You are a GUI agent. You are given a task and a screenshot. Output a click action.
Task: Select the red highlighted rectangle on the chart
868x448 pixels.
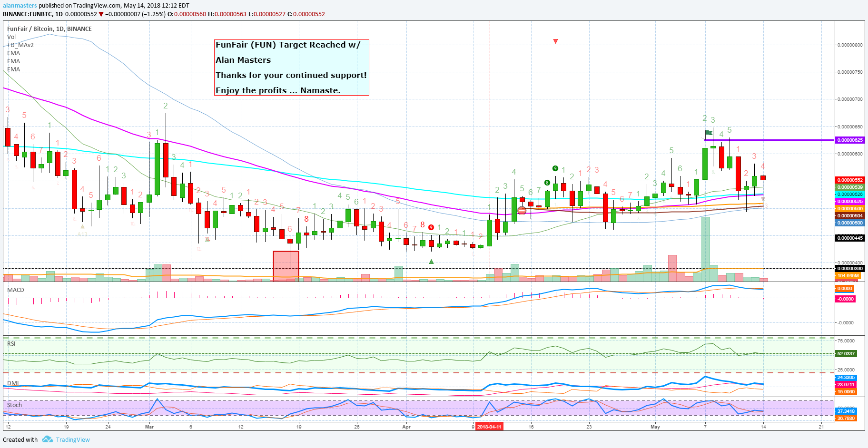286,266
